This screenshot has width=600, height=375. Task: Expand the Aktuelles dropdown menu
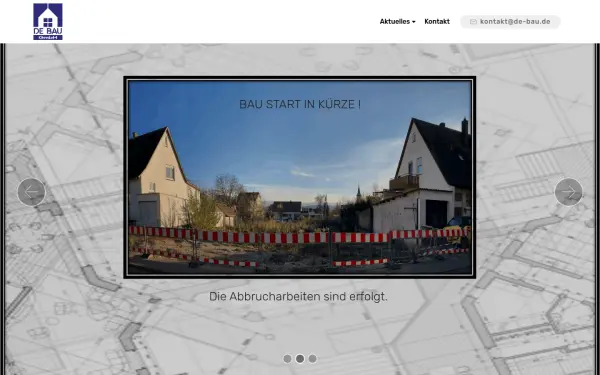397,22
